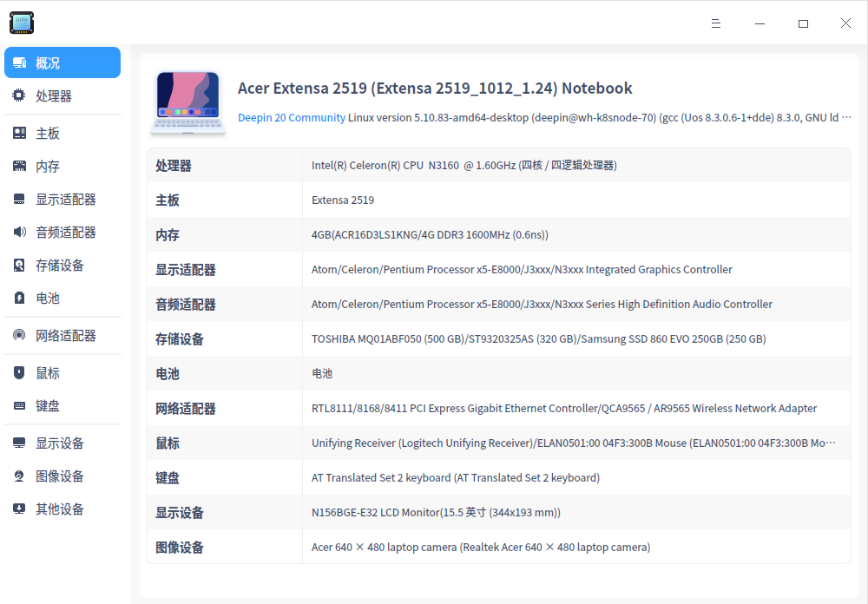
Task: Click the device manager app icon top left
Action: (x=21, y=23)
